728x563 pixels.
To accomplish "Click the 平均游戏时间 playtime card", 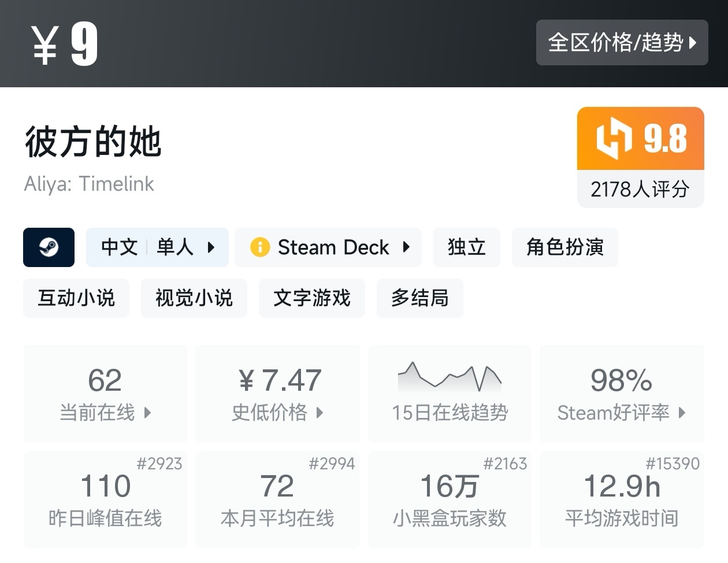I will coord(622,499).
